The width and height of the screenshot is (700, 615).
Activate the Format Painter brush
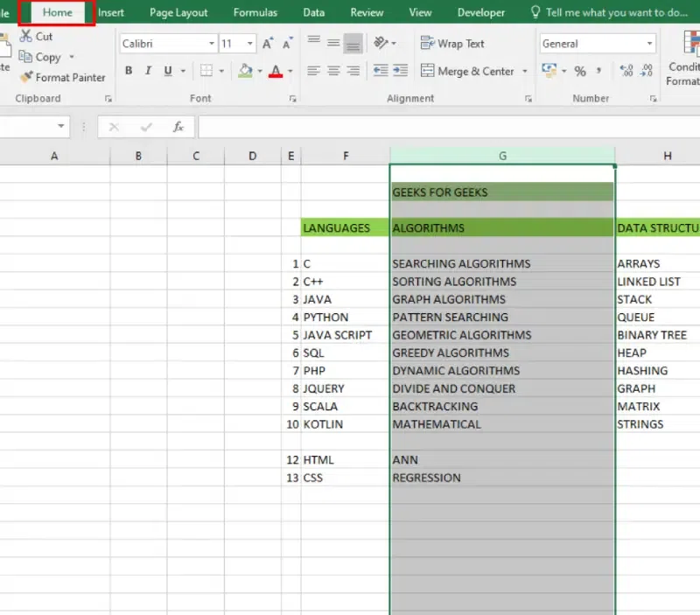(26, 77)
